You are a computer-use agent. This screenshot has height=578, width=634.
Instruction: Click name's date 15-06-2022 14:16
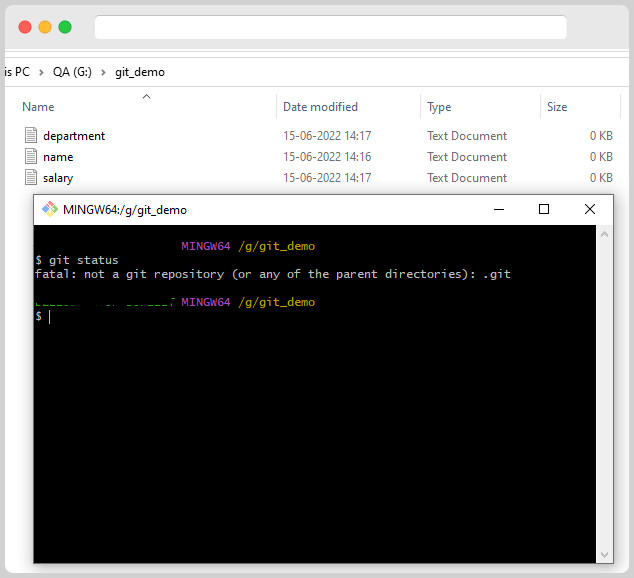(x=327, y=156)
